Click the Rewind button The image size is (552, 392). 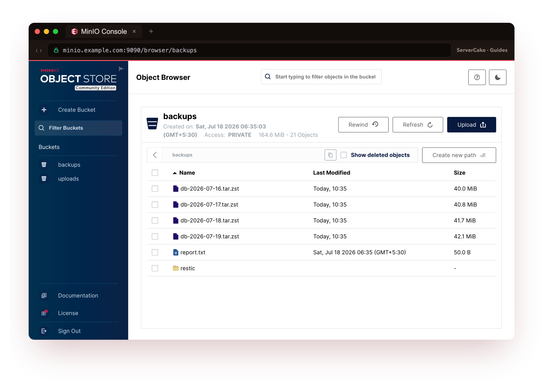pos(364,125)
